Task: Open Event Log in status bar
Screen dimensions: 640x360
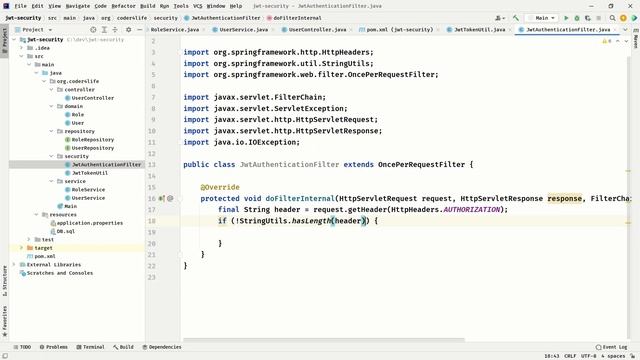Action: coord(611,347)
